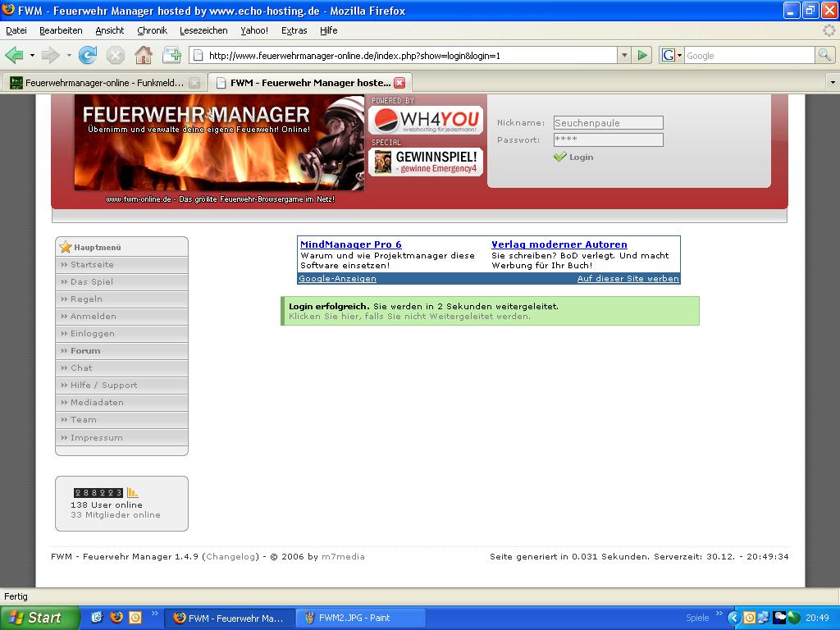Reload the page with the refresh icon
This screenshot has height=630, width=840.
[x=87, y=55]
